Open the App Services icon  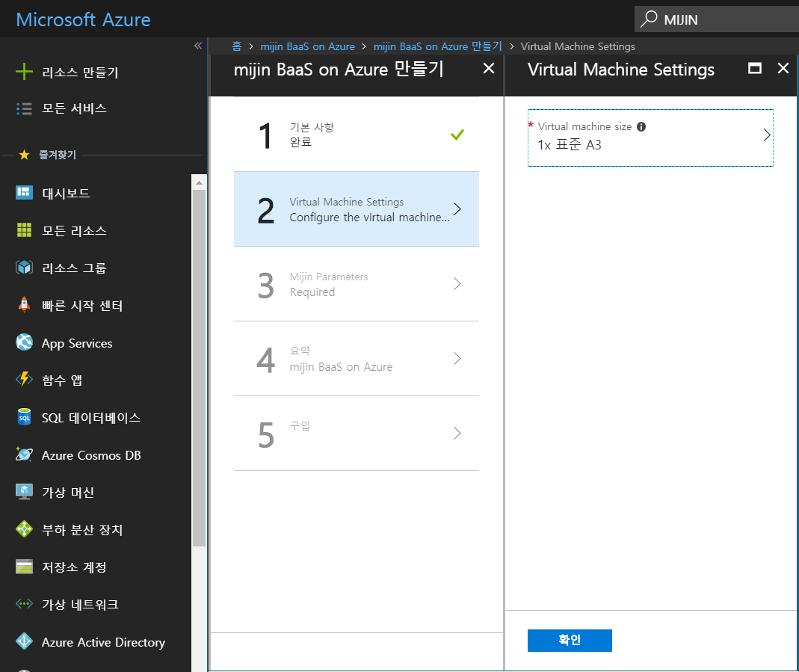[24, 342]
